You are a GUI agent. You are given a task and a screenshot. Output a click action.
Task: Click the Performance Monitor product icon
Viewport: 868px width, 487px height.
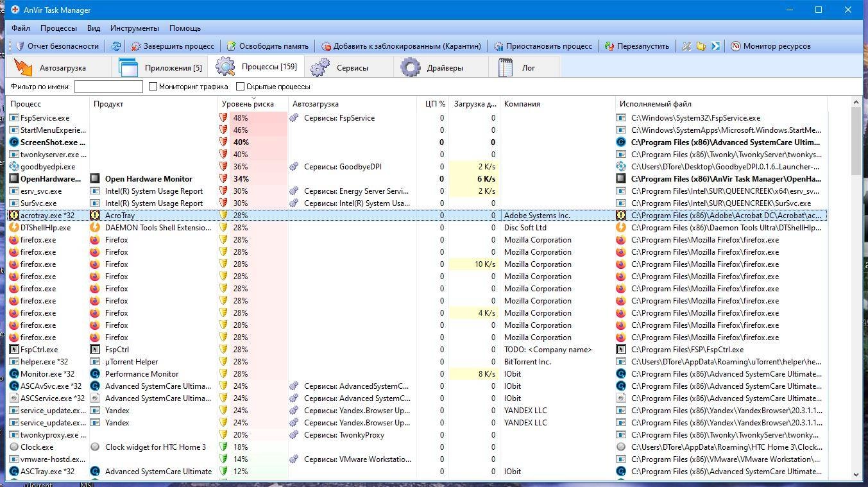tap(95, 374)
